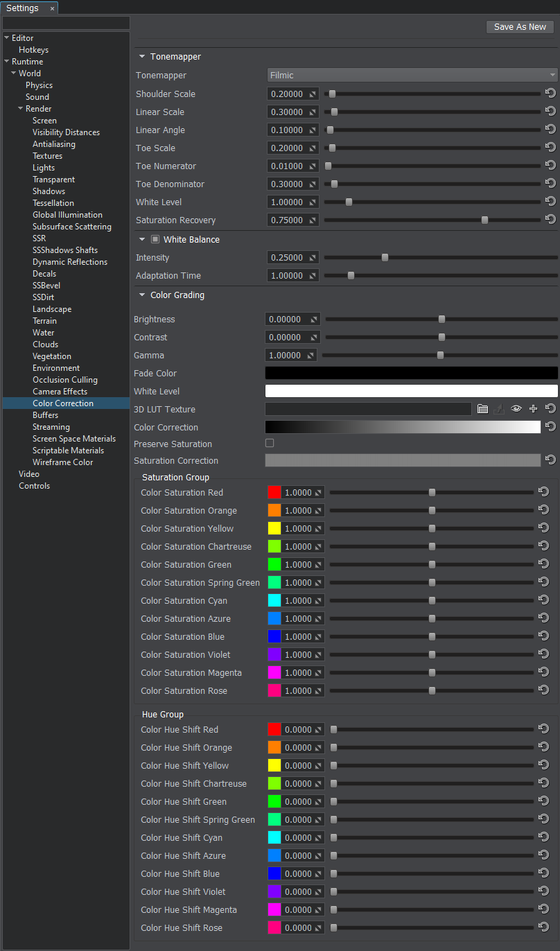Reset the Saturation Recovery value

click(x=550, y=220)
